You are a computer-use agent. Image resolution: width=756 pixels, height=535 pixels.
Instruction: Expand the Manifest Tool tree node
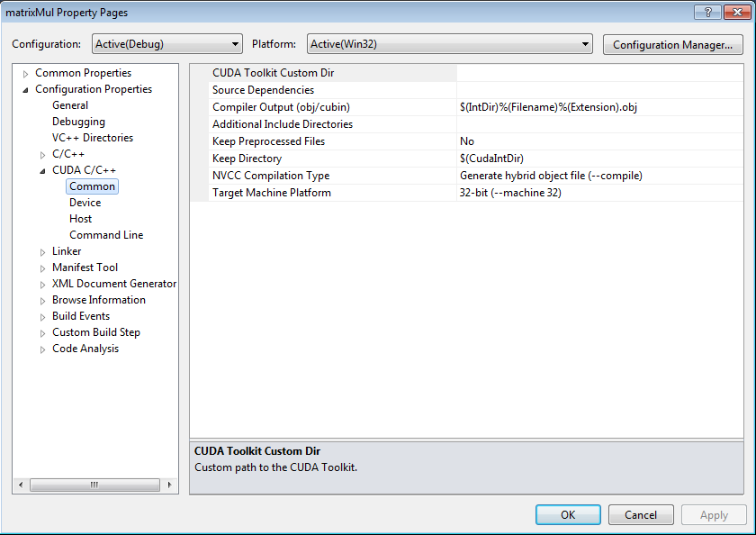point(42,267)
